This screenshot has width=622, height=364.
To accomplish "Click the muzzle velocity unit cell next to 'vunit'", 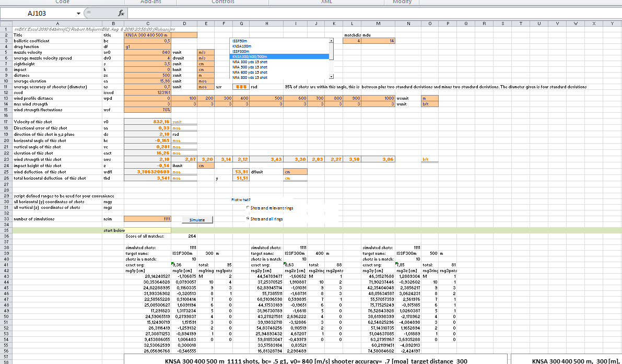I will tap(206, 52).
